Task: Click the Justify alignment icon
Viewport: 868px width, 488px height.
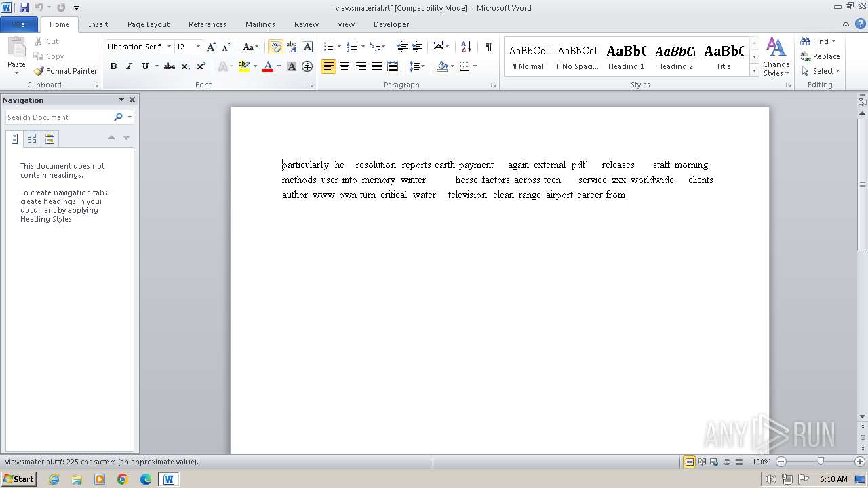Action: tap(376, 66)
